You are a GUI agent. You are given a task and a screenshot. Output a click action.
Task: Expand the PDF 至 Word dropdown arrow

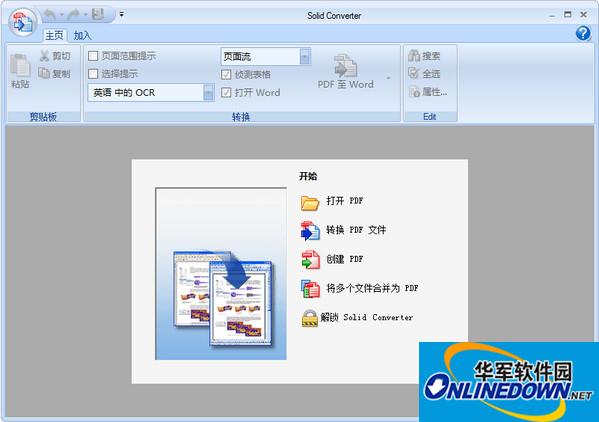coord(388,78)
